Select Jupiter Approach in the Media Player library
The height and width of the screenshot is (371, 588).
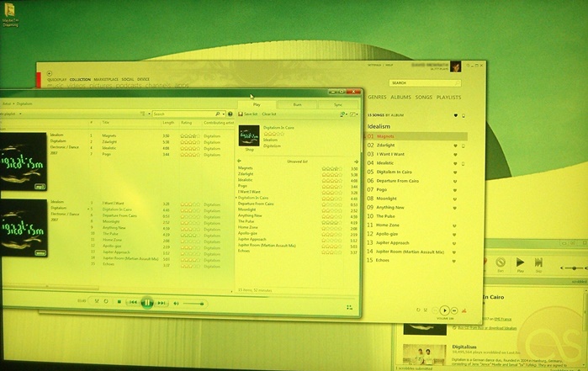(116, 252)
